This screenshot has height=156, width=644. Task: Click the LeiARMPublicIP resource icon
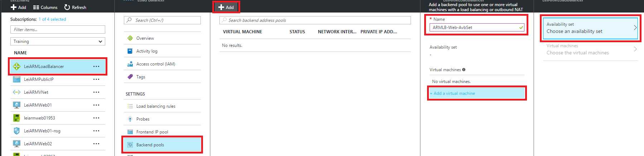pyautogui.click(x=16, y=79)
